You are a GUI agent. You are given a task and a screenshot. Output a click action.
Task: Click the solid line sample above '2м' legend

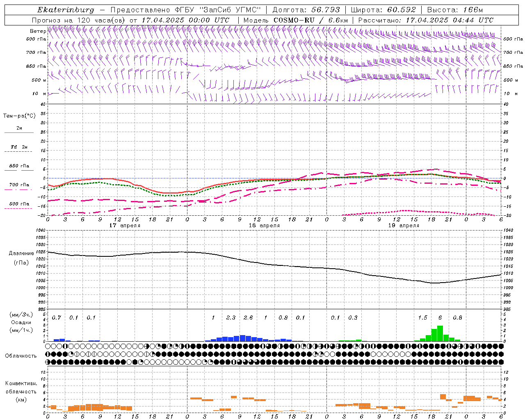(x=19, y=133)
